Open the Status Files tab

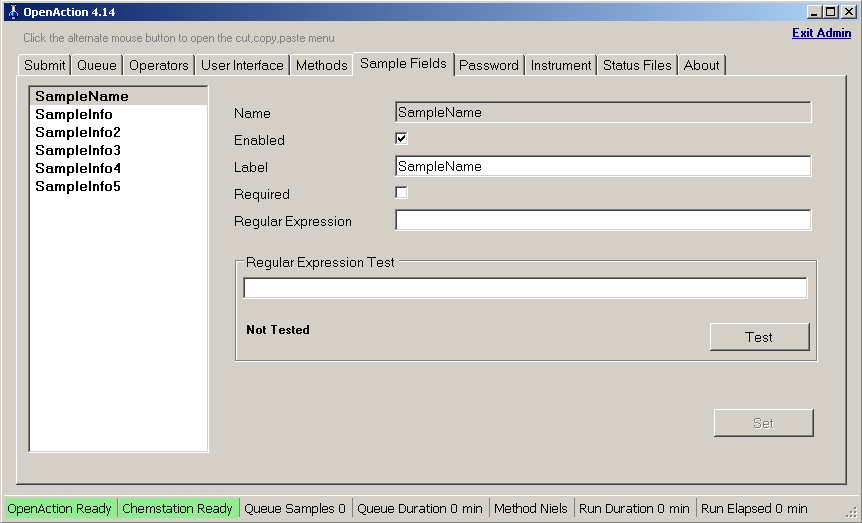point(637,65)
